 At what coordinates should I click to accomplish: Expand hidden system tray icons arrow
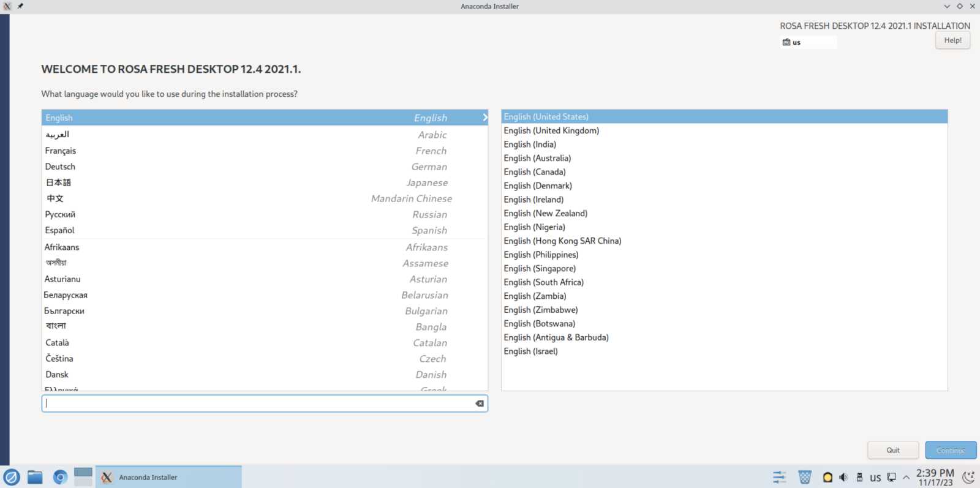click(x=906, y=477)
